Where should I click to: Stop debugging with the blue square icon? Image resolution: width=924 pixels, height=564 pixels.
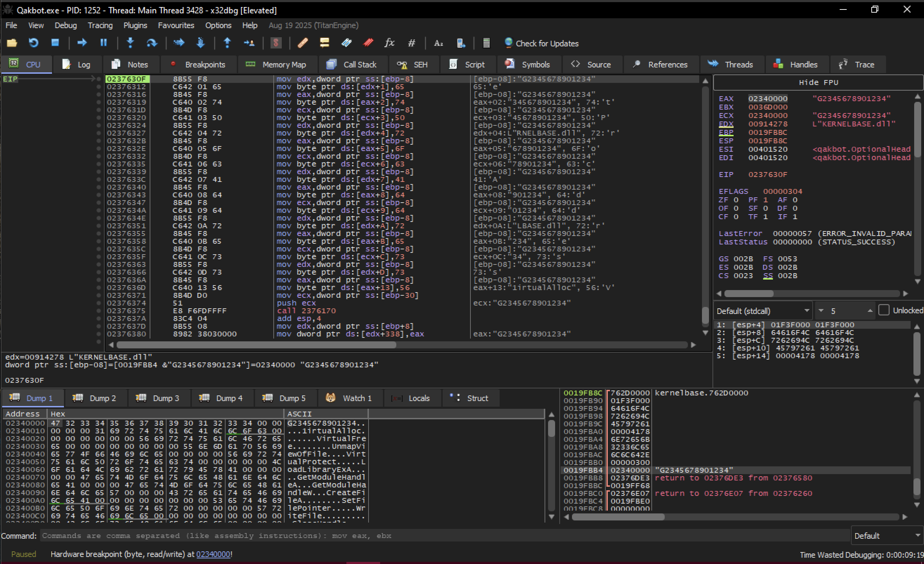pos(55,43)
